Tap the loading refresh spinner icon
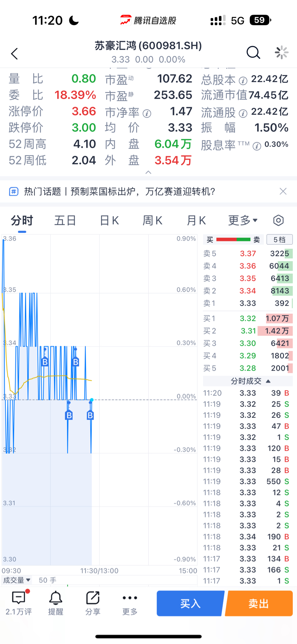Image resolution: width=297 pixels, height=644 pixels. (282, 52)
